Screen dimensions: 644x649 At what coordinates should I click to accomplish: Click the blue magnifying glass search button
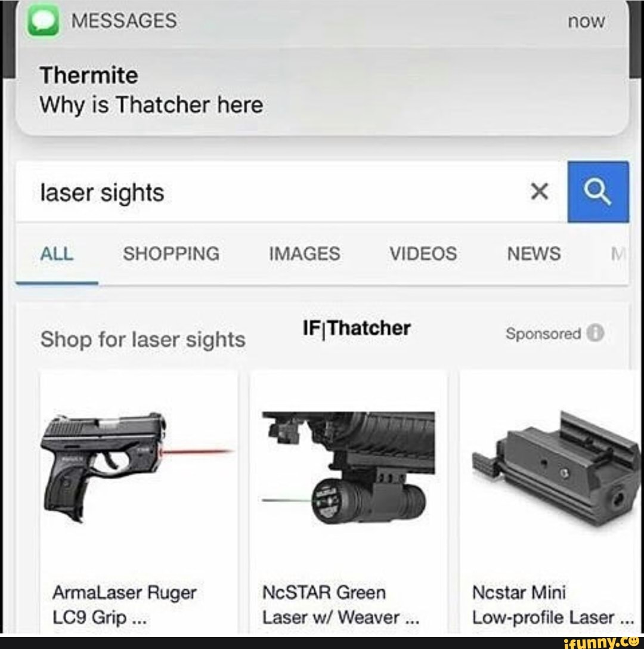[598, 192]
